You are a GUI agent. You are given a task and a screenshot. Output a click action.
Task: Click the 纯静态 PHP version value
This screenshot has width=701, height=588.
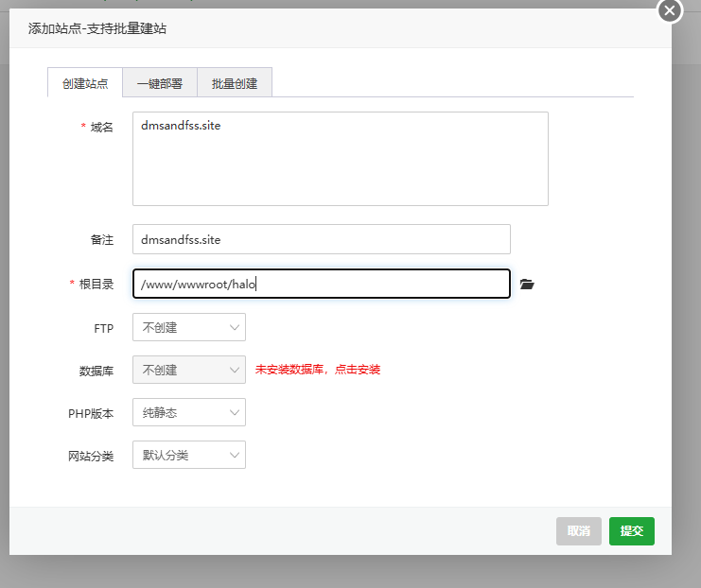point(160,412)
